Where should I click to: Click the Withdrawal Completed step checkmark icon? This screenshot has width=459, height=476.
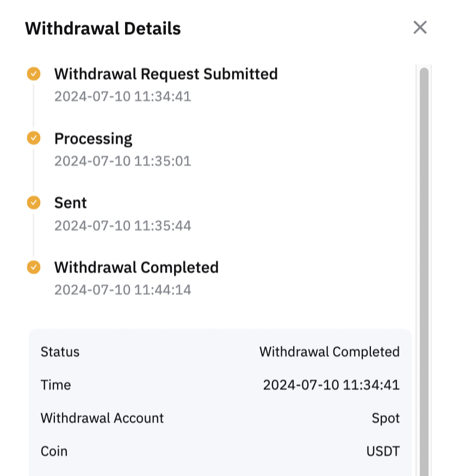34,267
